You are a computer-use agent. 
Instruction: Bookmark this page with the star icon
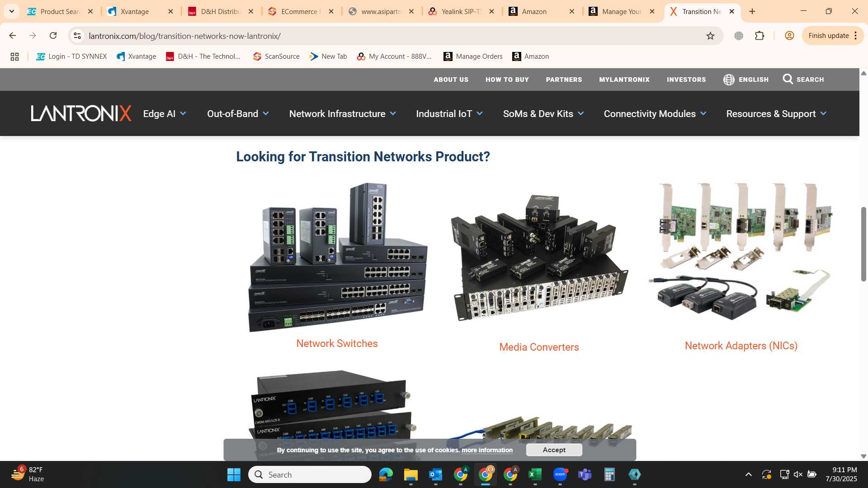(710, 36)
